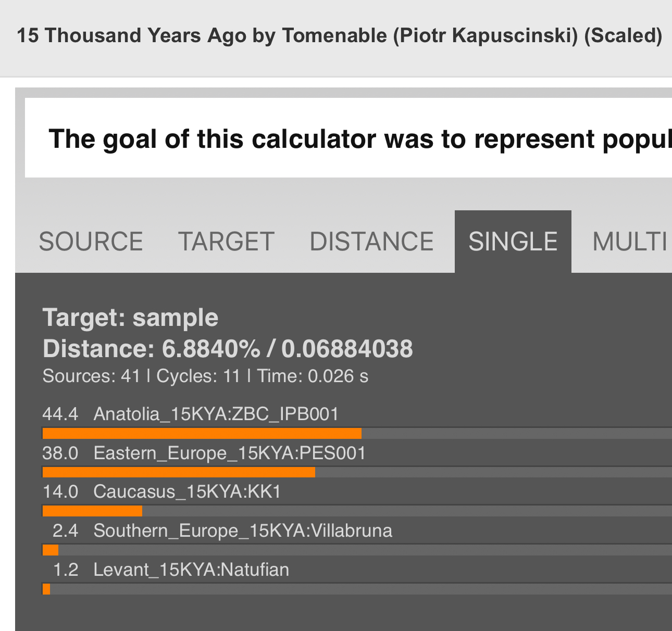Image resolution: width=672 pixels, height=631 pixels.
Task: Click the Southern_Europe_15KYA:Villabruna result label
Action: (x=243, y=531)
